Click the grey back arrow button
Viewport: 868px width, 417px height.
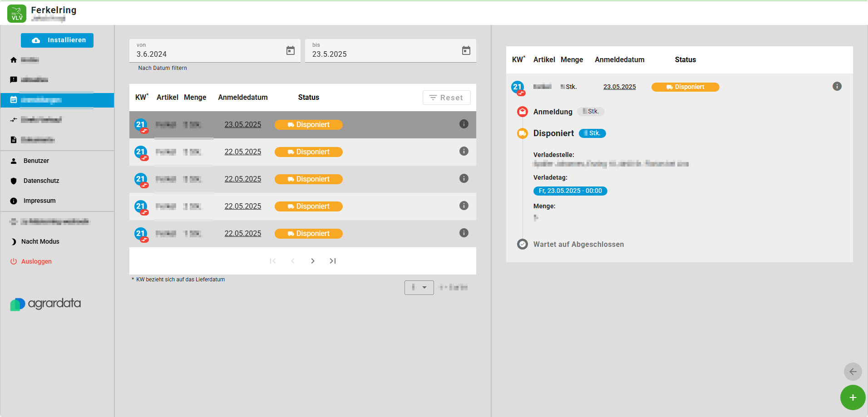pyautogui.click(x=853, y=372)
